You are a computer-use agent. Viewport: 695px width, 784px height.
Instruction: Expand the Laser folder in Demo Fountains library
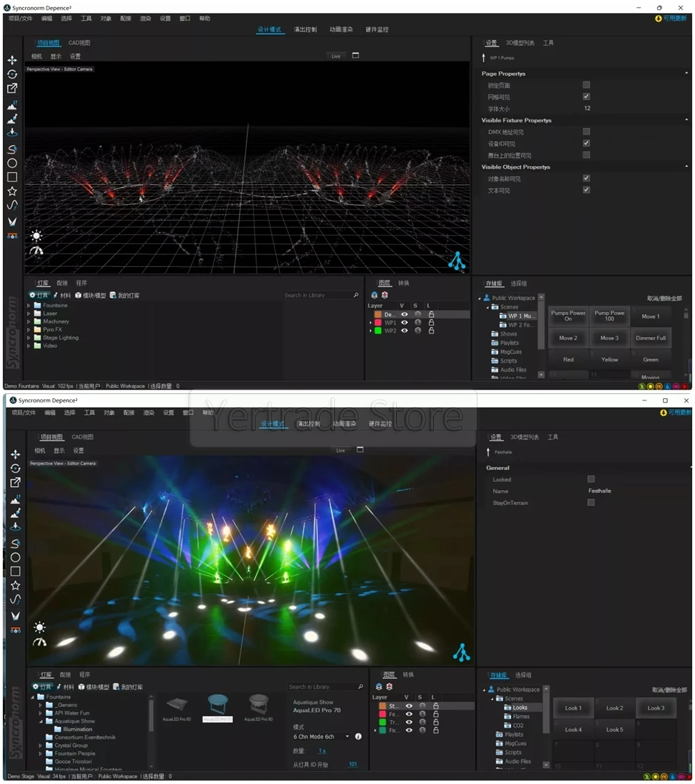pyautogui.click(x=28, y=313)
